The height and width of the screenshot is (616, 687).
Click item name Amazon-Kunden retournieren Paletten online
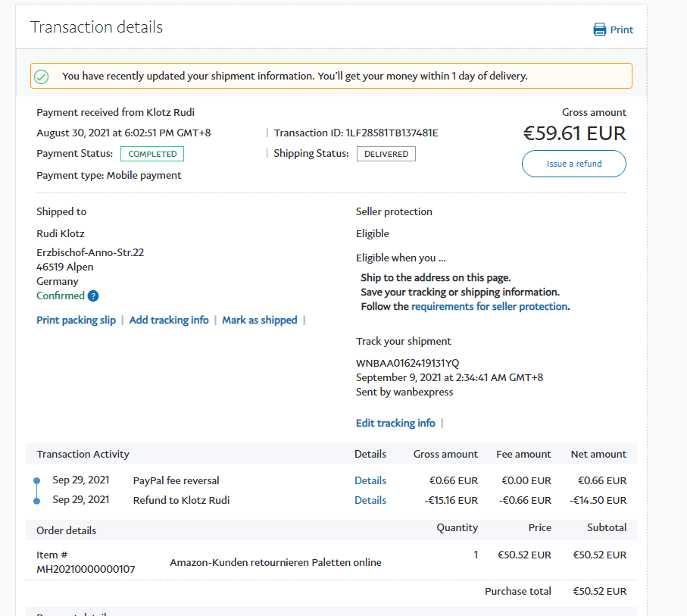pyautogui.click(x=276, y=563)
